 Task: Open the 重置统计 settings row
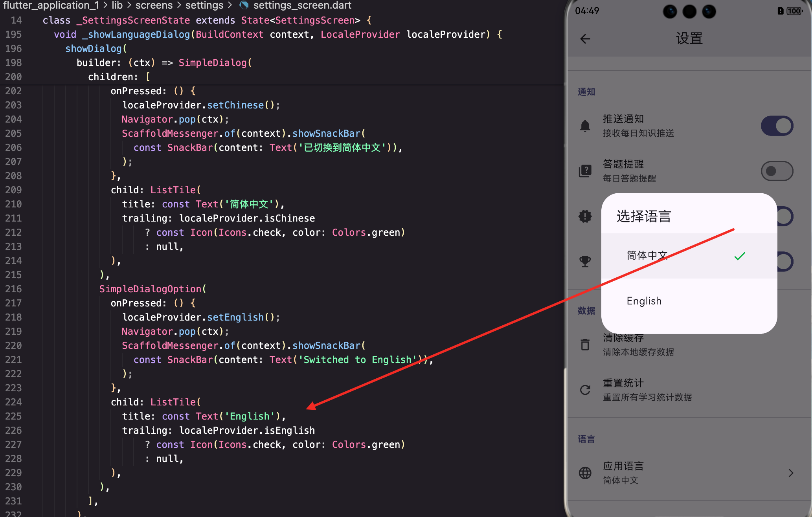tap(689, 390)
